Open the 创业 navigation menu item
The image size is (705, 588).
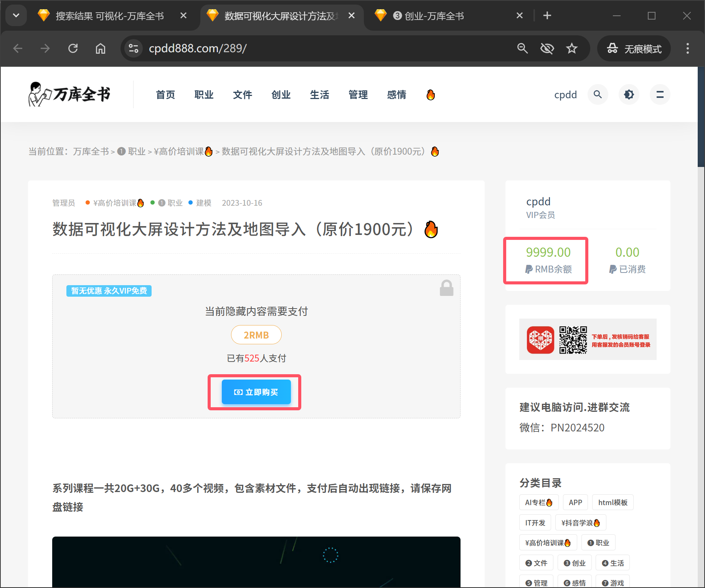tap(281, 95)
